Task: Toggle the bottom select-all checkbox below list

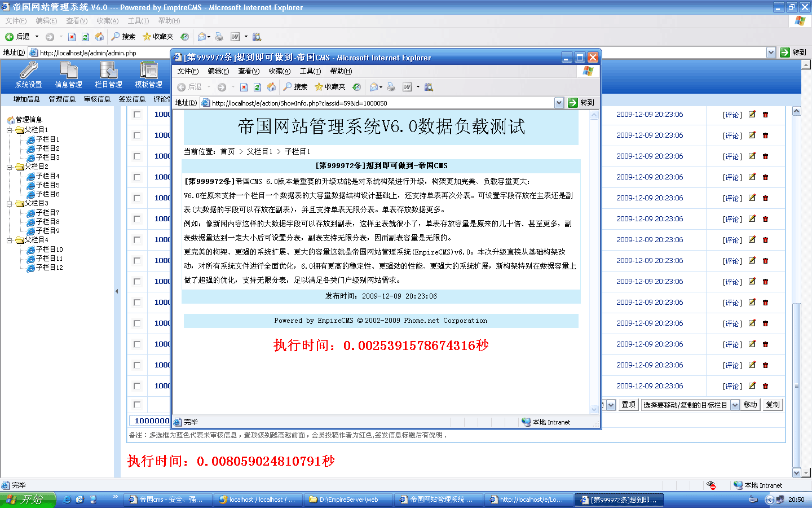Action: (x=137, y=405)
